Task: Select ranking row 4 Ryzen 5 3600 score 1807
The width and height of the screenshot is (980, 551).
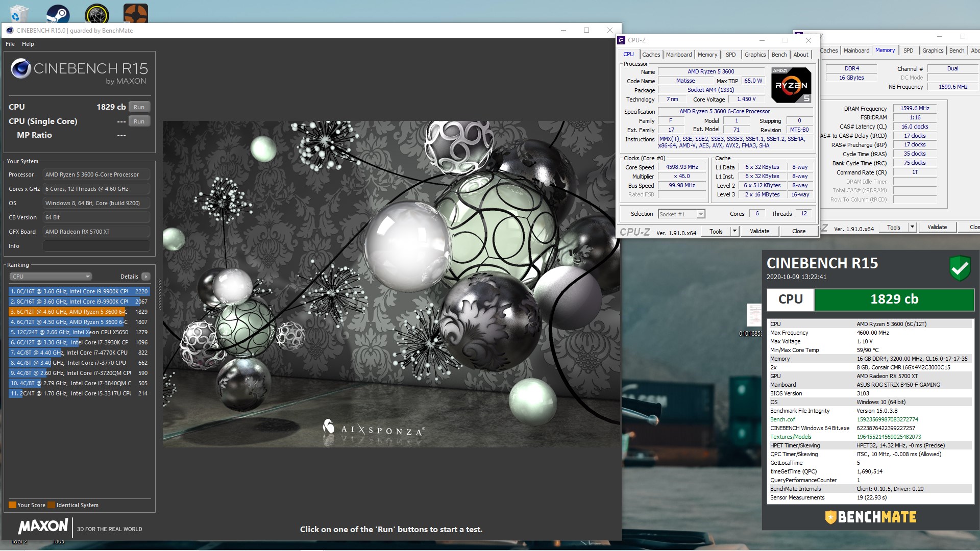Action: click(x=79, y=322)
